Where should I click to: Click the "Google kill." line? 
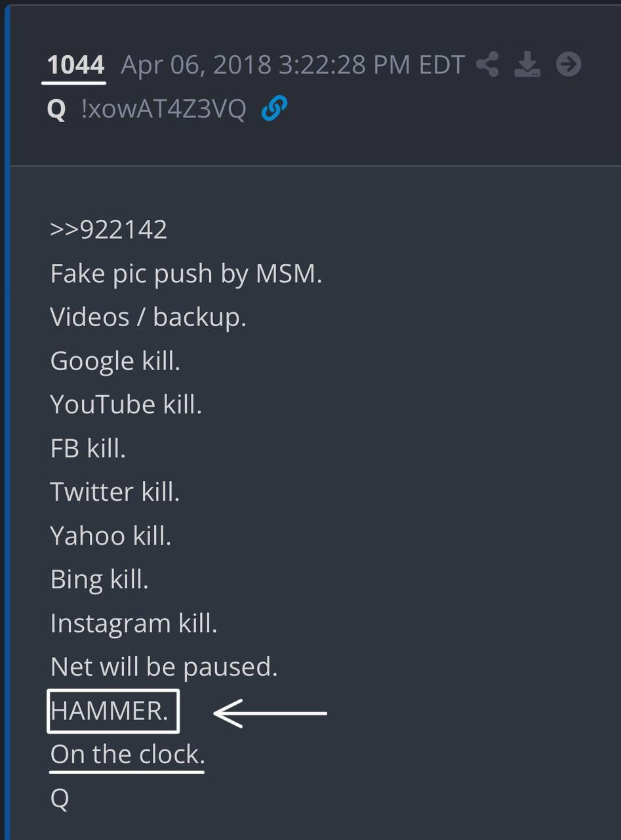(x=115, y=361)
